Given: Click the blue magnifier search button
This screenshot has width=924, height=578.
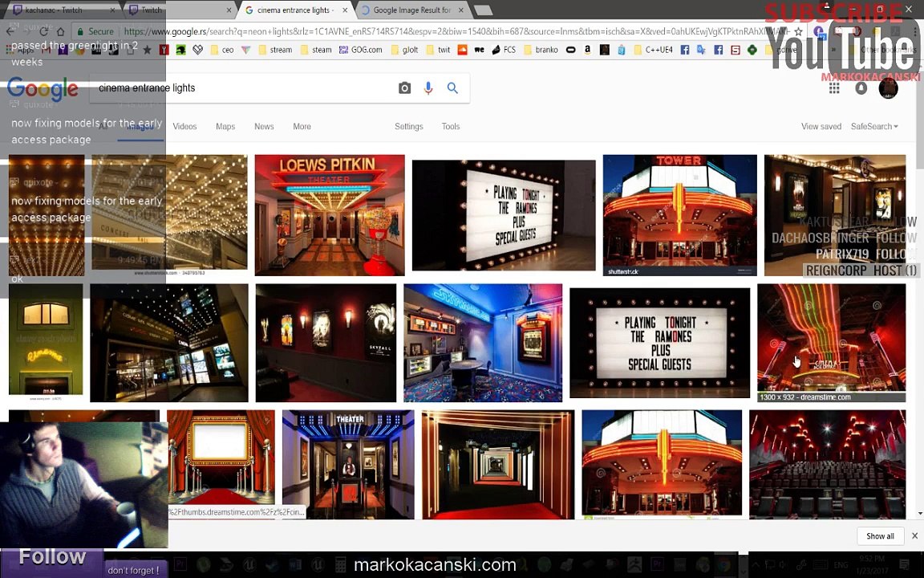Looking at the screenshot, I should coord(452,88).
